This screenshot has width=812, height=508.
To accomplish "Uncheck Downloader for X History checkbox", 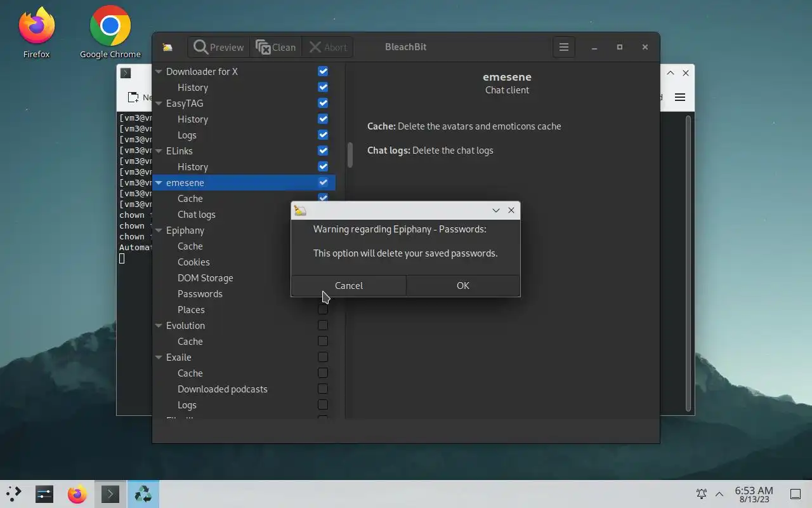I will pyautogui.click(x=323, y=87).
